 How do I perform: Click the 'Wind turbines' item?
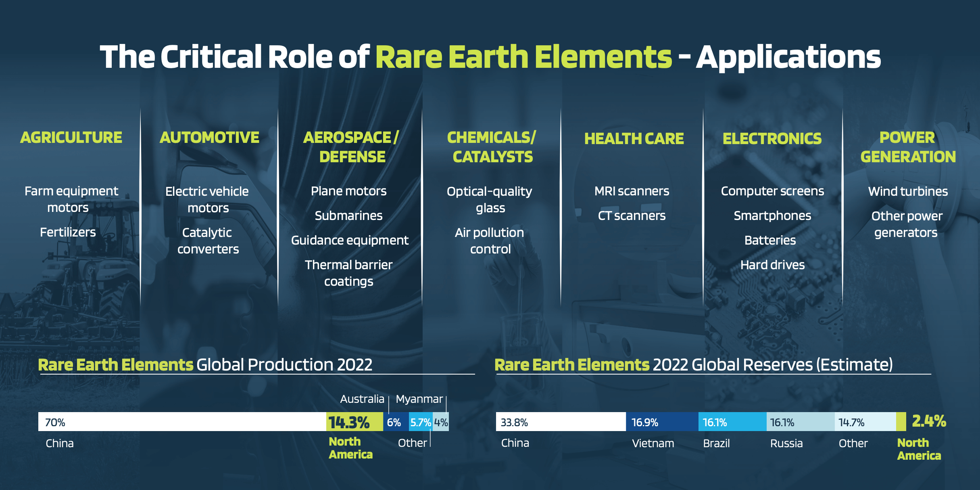coord(907,191)
